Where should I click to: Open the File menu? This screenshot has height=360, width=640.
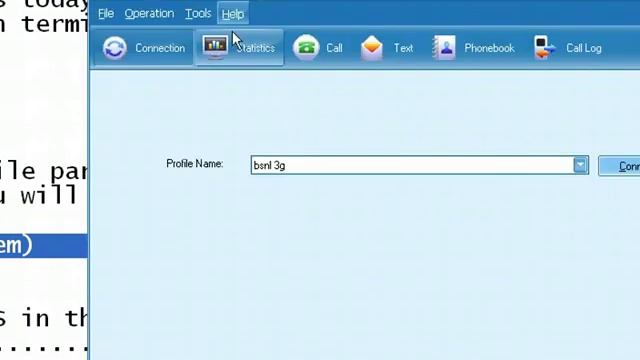coord(106,13)
